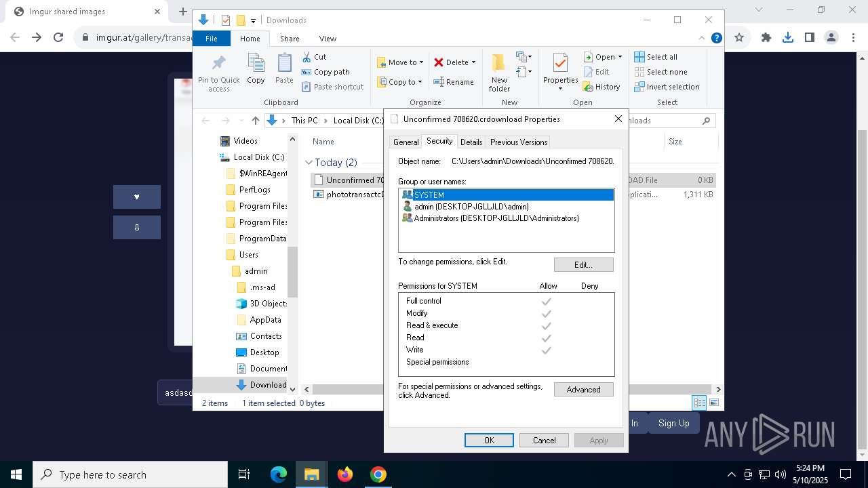Select admin user in group list
Image resolution: width=868 pixels, height=488 pixels.
click(x=506, y=207)
